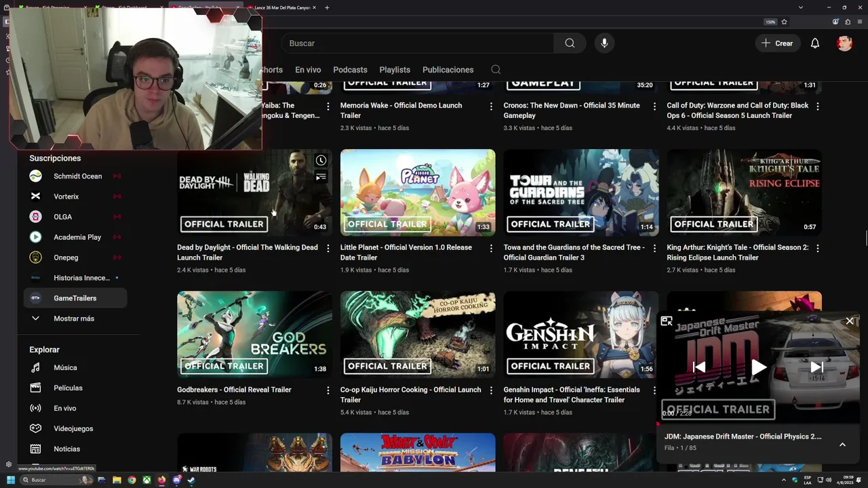Open Onepeg subscription
The width and height of the screenshot is (868, 488).
(75, 258)
